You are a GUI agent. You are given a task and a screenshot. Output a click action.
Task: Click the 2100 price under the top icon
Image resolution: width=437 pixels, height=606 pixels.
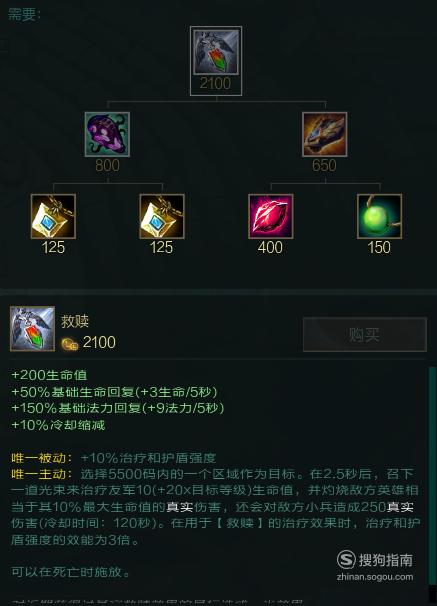pyautogui.click(x=216, y=83)
